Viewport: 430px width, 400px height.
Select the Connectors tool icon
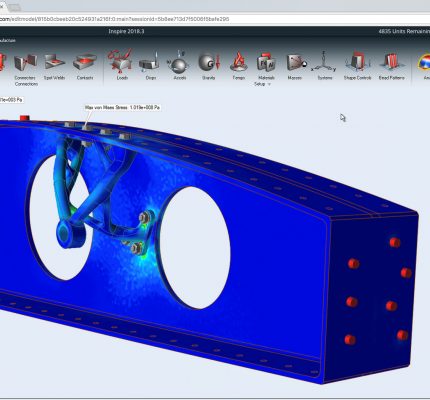click(x=25, y=62)
